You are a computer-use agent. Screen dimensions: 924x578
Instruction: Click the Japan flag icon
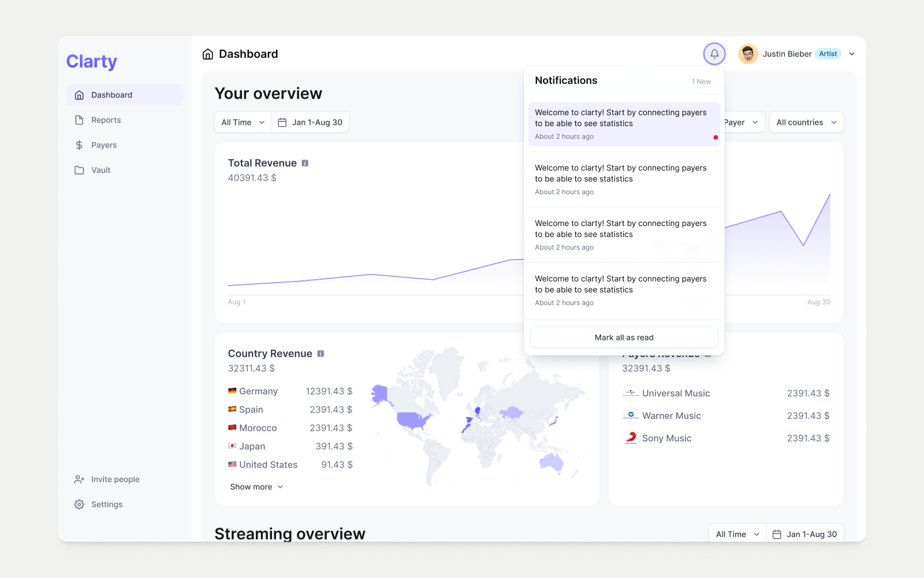pos(232,446)
